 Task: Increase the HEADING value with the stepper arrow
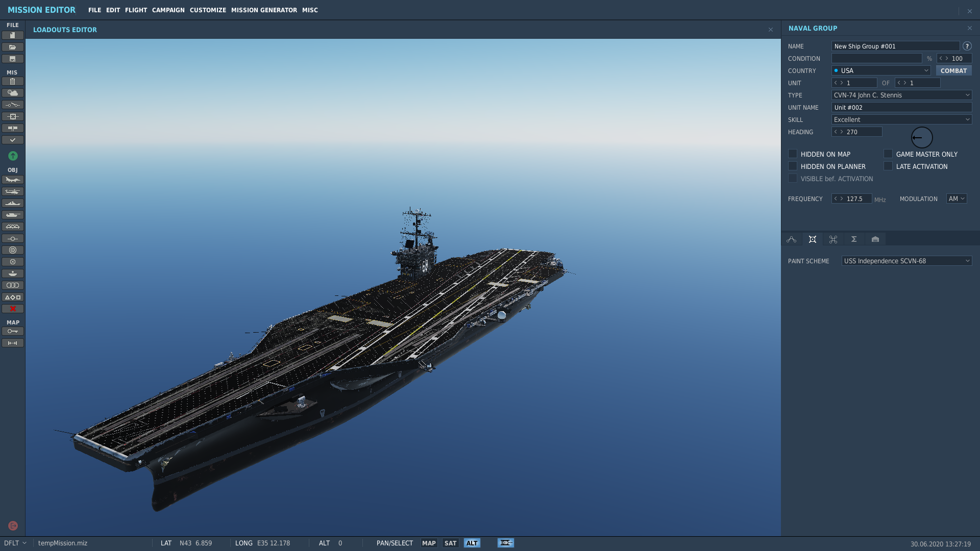pyautogui.click(x=842, y=132)
